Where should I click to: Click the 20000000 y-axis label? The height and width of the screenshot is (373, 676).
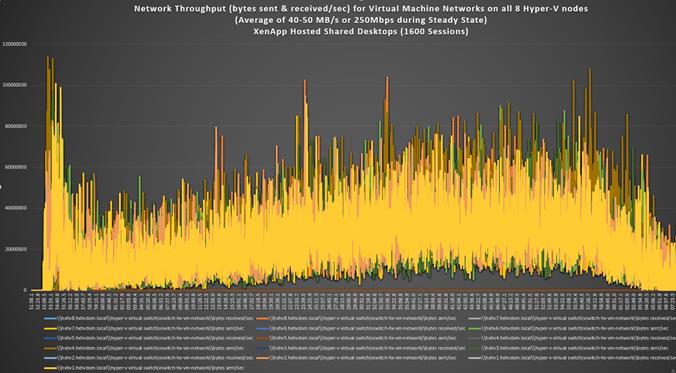[x=16, y=249]
